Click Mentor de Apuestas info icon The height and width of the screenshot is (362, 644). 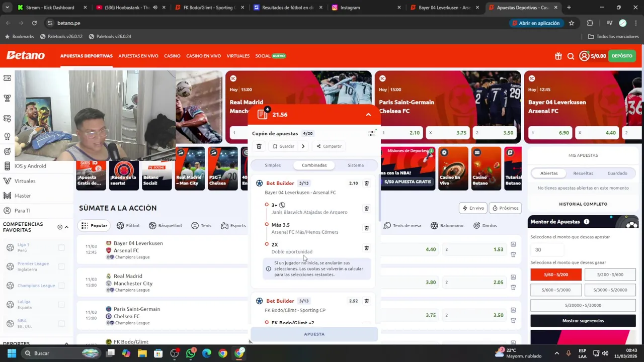point(587,222)
